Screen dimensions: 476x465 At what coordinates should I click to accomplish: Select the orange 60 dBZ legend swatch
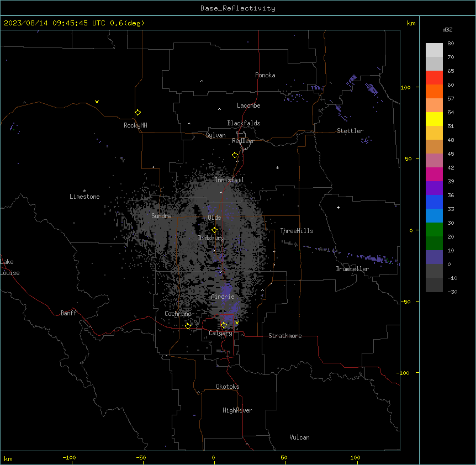(x=434, y=91)
